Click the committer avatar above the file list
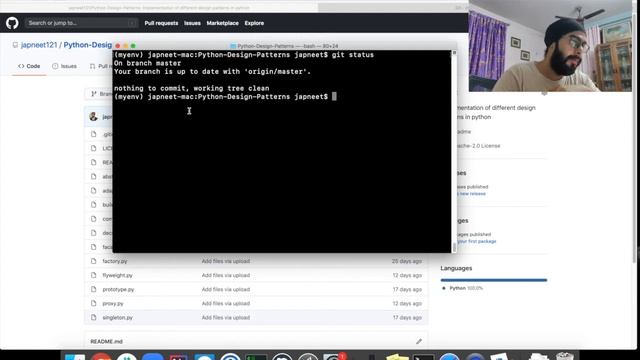 pos(93,117)
